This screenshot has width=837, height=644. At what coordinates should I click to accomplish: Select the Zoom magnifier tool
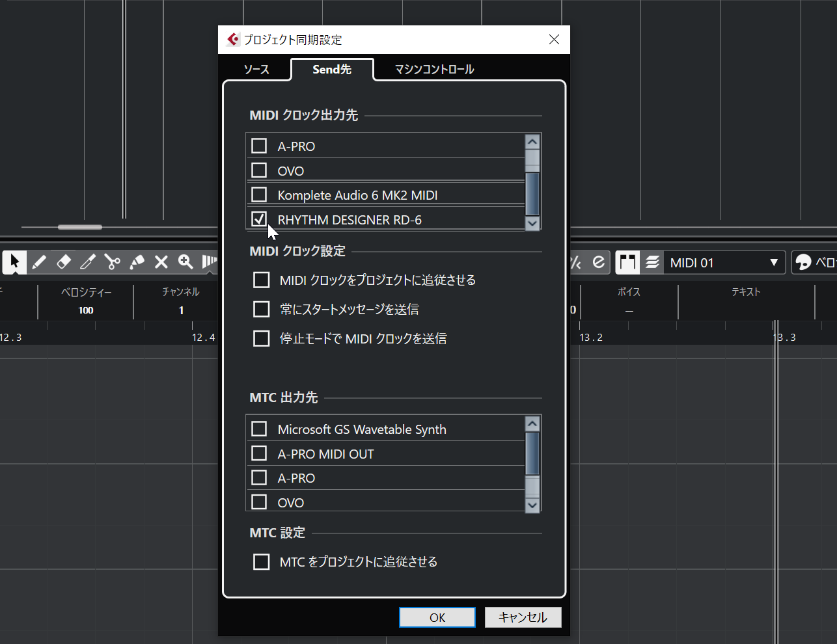pyautogui.click(x=185, y=262)
